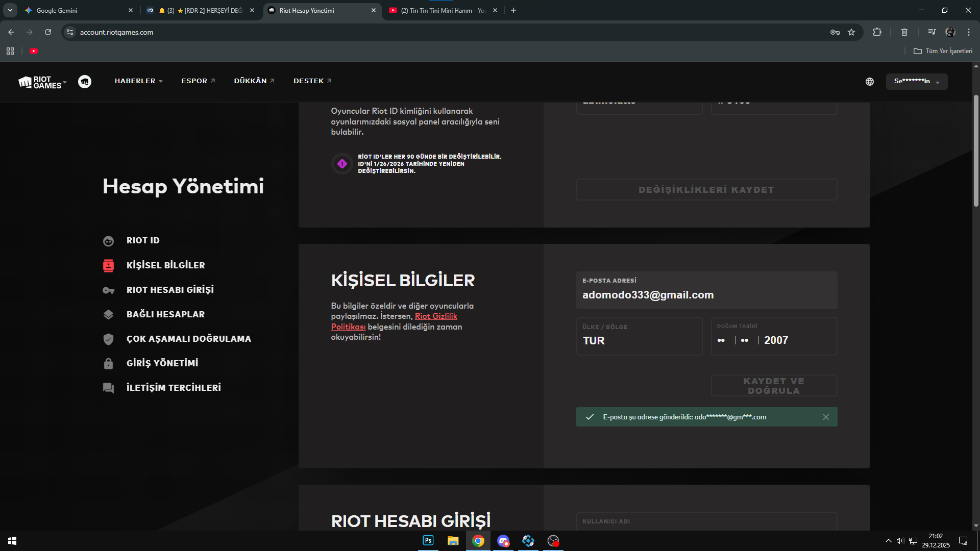Click the KAYDET VE DOĞRULA button
Image resolution: width=980 pixels, height=551 pixels.
pyautogui.click(x=774, y=386)
